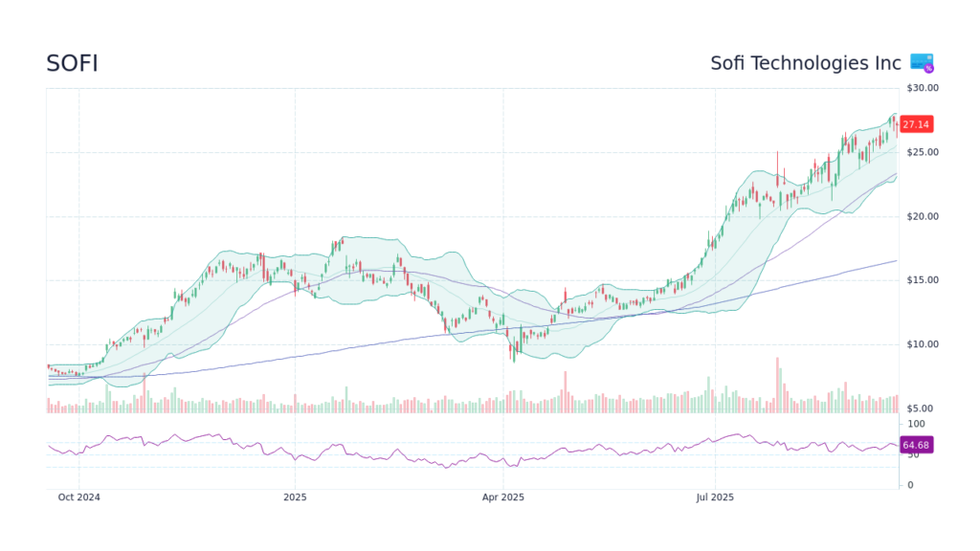Click the purple 64.68 RSI value tag
This screenshot has height=551, width=980.
(916, 445)
